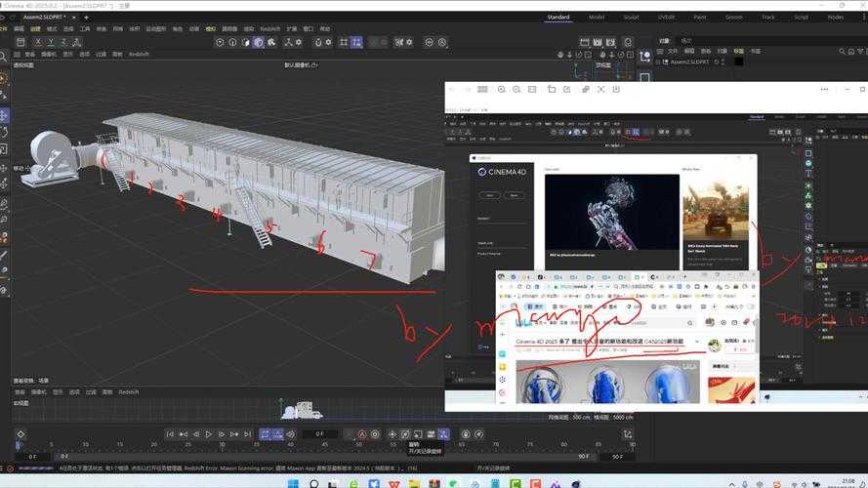
Task: Expand Assem2.SLDPRT in Object Manager tree
Action: pyautogui.click(x=658, y=61)
